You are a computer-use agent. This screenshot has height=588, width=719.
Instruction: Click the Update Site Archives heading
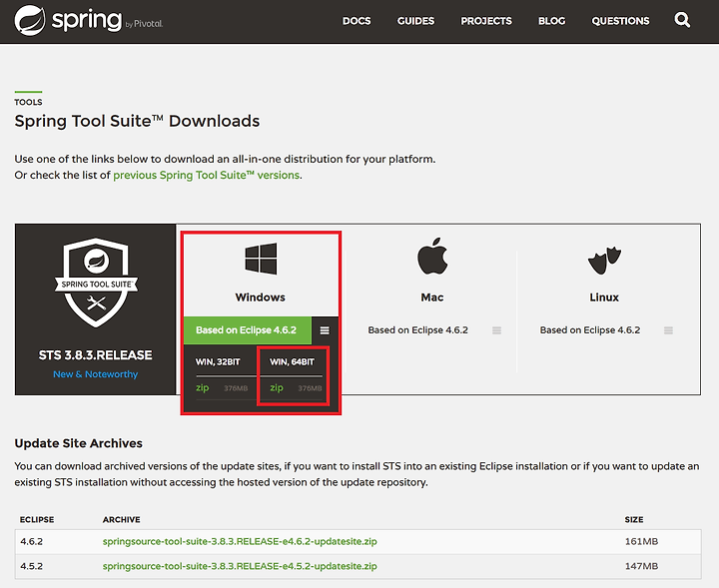click(79, 443)
